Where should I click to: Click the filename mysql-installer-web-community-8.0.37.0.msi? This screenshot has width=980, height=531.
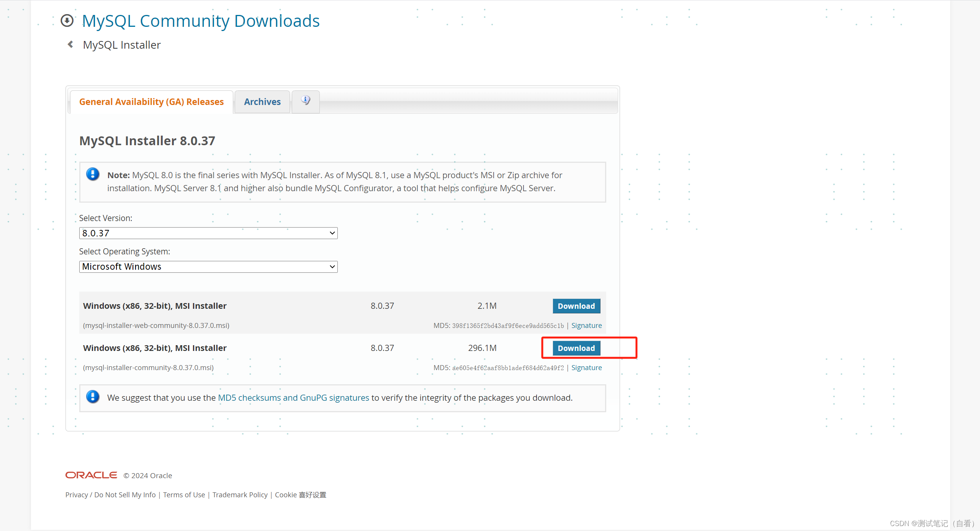[x=156, y=326]
